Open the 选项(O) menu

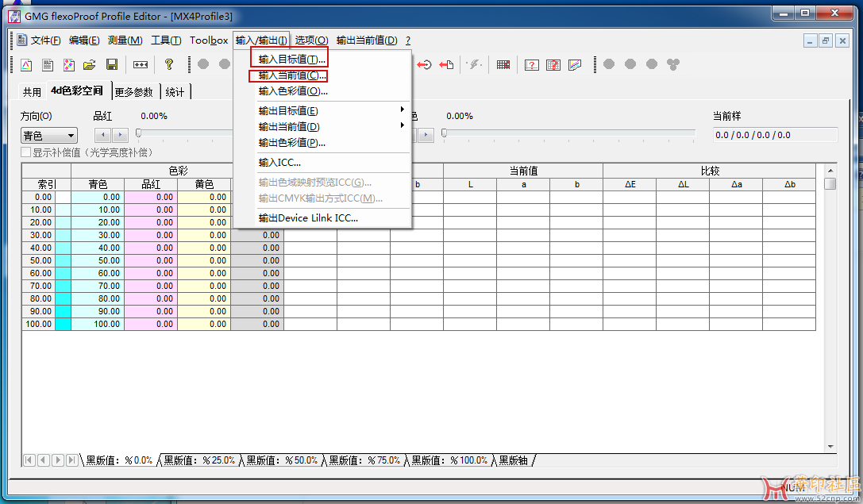click(311, 40)
